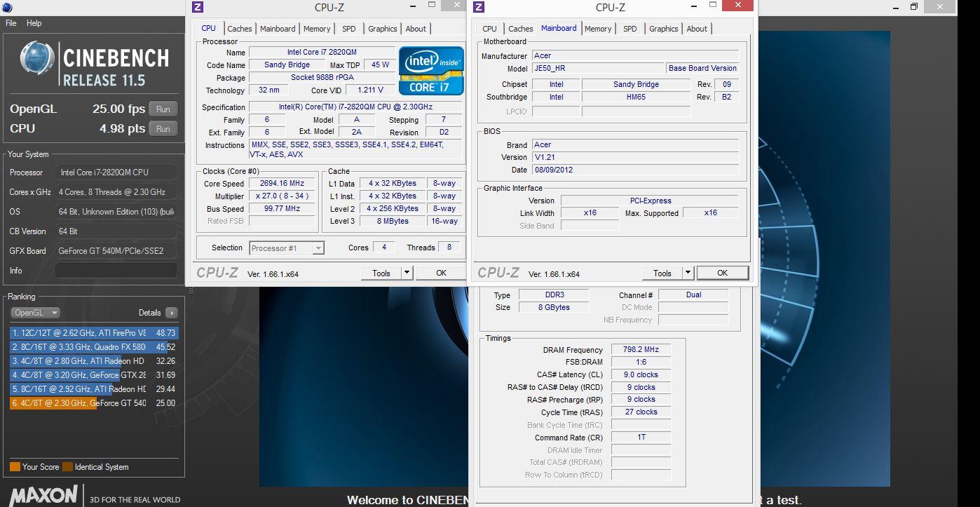Close the right CPU-Z window
This screenshot has height=507, width=980.
pos(737,6)
